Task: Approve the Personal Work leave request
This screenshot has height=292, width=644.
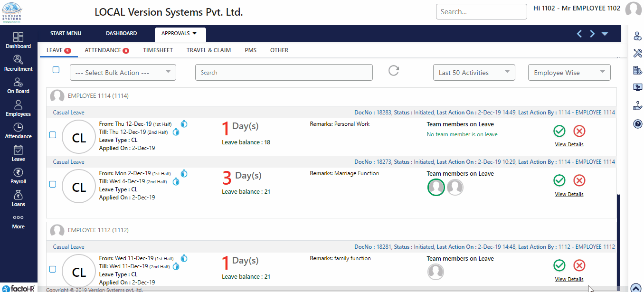Action: (x=559, y=131)
